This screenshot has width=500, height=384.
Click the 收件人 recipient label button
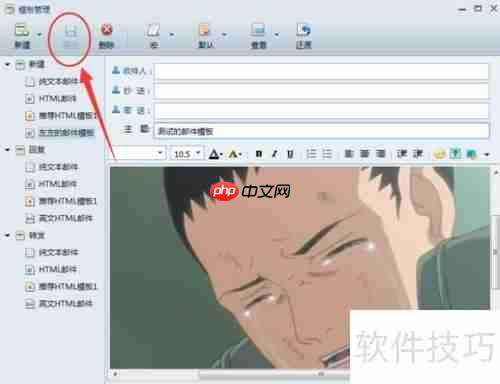tap(131, 71)
